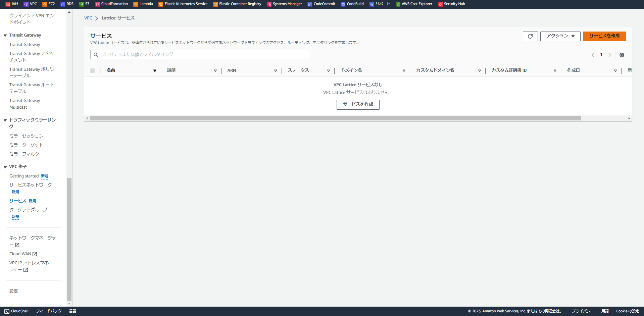Viewport: 644px width, 316px height.
Task: Go to next page of results
Action: [x=610, y=55]
